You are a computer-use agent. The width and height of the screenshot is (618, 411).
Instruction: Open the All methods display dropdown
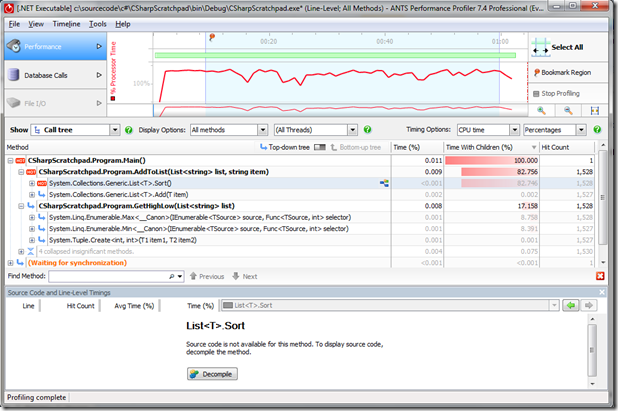point(263,130)
